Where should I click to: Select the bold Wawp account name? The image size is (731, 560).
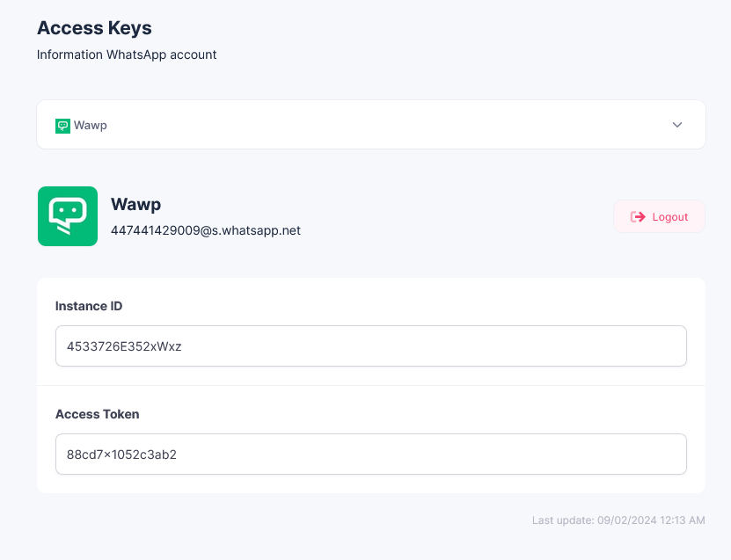tap(135, 205)
